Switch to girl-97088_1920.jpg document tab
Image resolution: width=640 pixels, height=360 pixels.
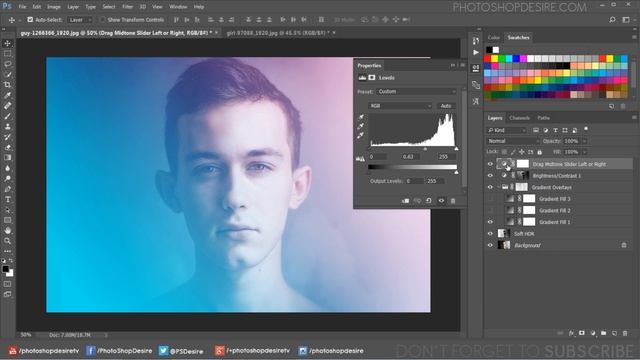278,33
